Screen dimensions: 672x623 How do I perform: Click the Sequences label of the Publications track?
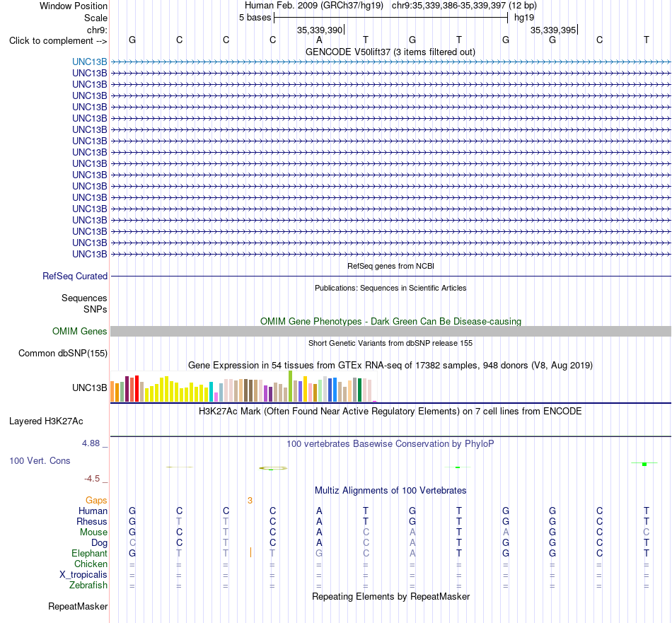coord(84,298)
